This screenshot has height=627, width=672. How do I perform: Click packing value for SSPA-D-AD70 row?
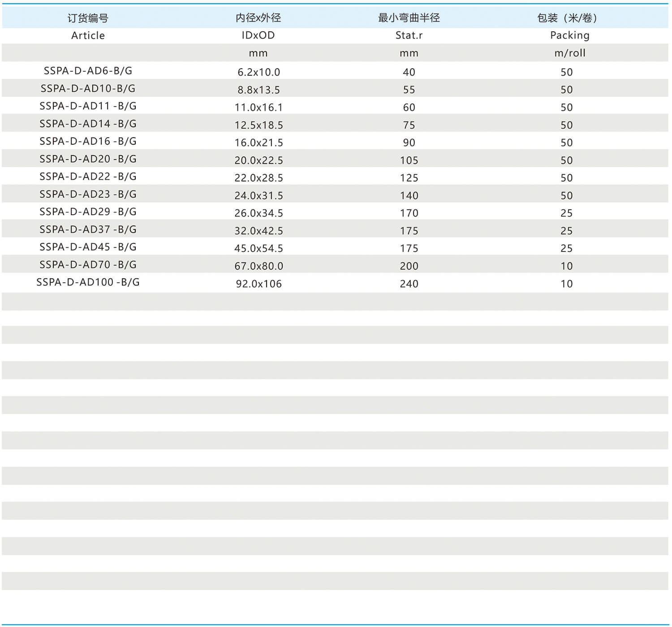[x=566, y=266]
